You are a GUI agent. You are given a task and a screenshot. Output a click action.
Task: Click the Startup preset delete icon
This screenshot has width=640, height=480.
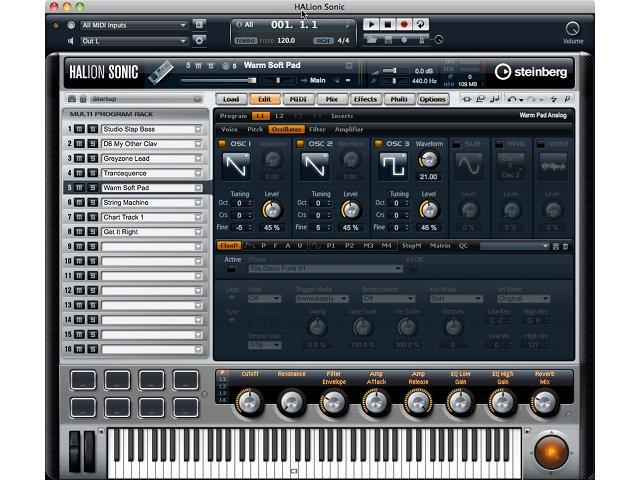pos(83,99)
